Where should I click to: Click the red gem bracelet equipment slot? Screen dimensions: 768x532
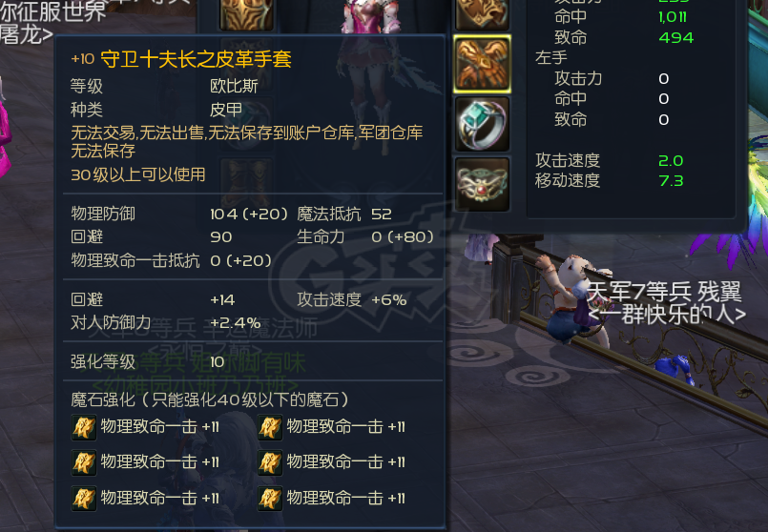[x=483, y=185]
